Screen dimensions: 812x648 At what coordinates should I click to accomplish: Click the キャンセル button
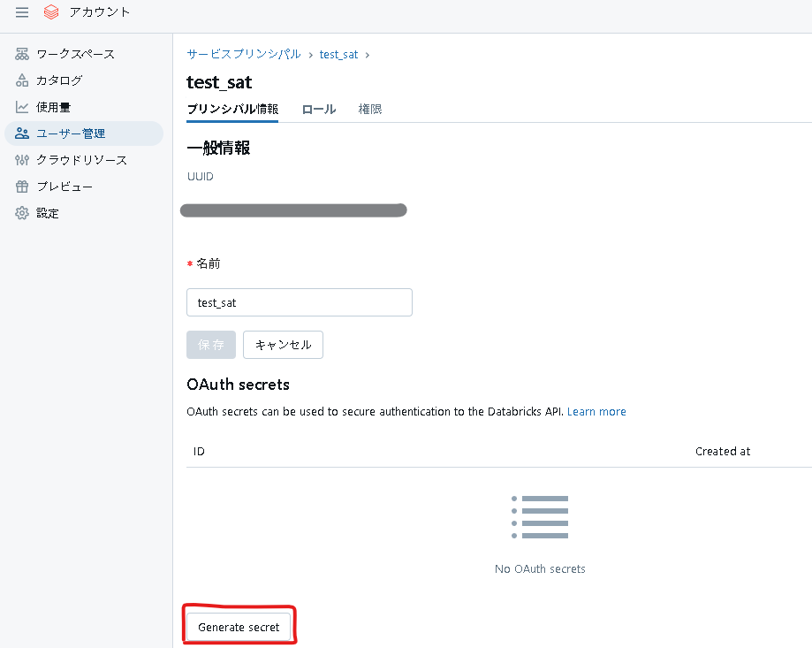(284, 345)
